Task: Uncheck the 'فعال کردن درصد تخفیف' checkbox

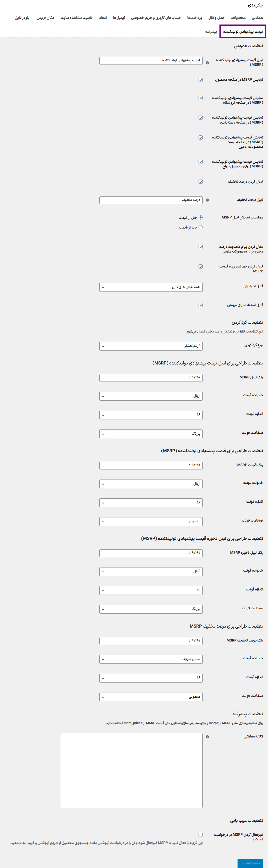Action: coord(201,182)
